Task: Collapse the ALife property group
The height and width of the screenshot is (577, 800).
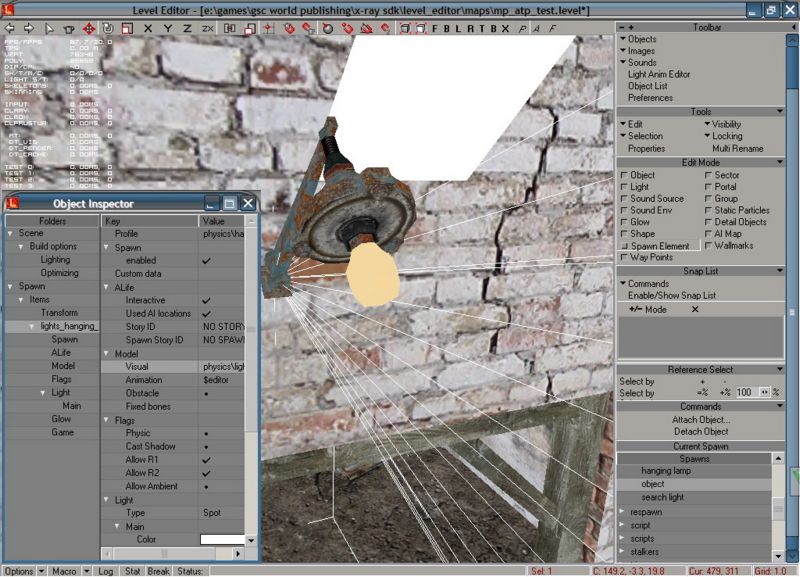Action: pos(106,287)
